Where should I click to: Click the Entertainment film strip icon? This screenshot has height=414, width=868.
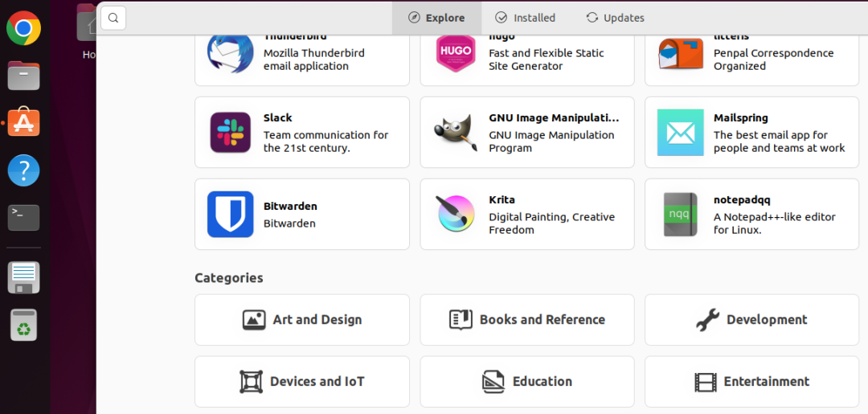point(706,382)
